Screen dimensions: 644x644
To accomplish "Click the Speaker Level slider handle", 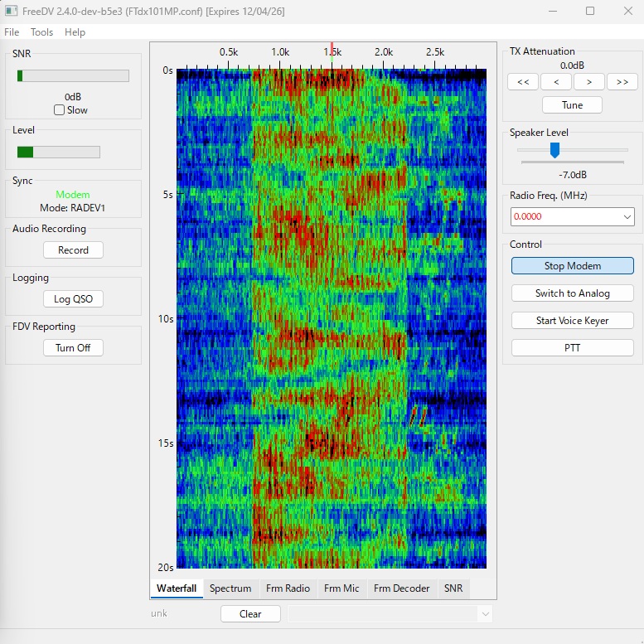I will [554, 150].
